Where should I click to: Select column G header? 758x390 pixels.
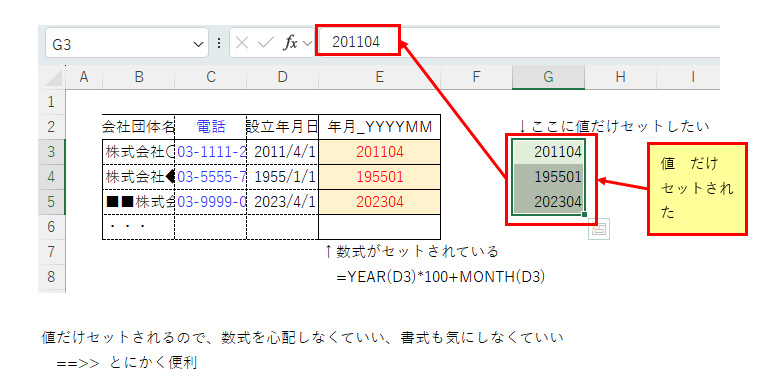click(x=548, y=77)
